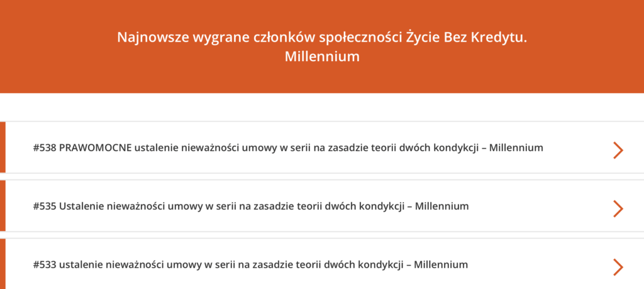This screenshot has height=289, width=644.
Task: Open the #533 ustalenie nieważności umowy title
Action: point(250,264)
